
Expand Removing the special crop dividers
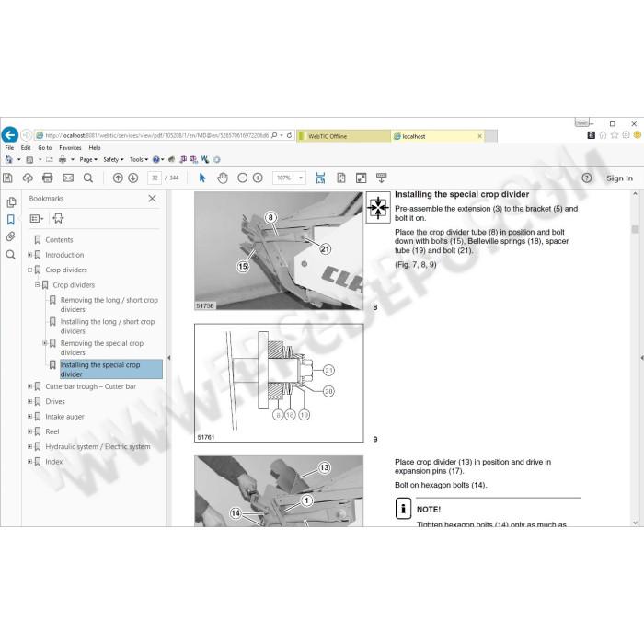[x=45, y=343]
